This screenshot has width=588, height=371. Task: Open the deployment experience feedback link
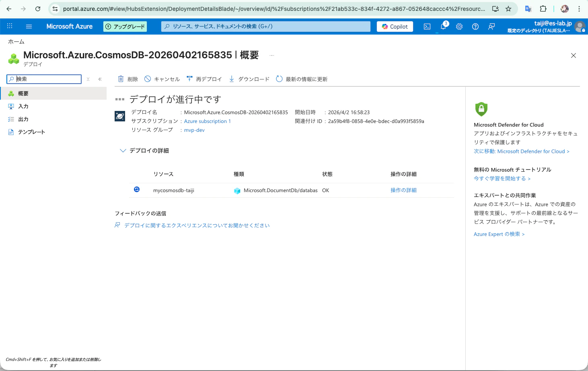[197, 225]
